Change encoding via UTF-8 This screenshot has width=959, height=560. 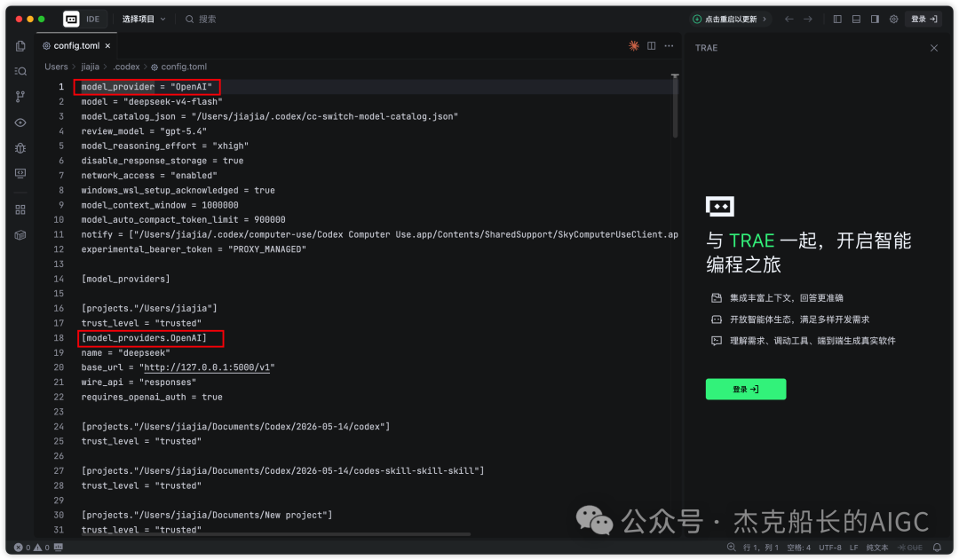[x=830, y=548]
